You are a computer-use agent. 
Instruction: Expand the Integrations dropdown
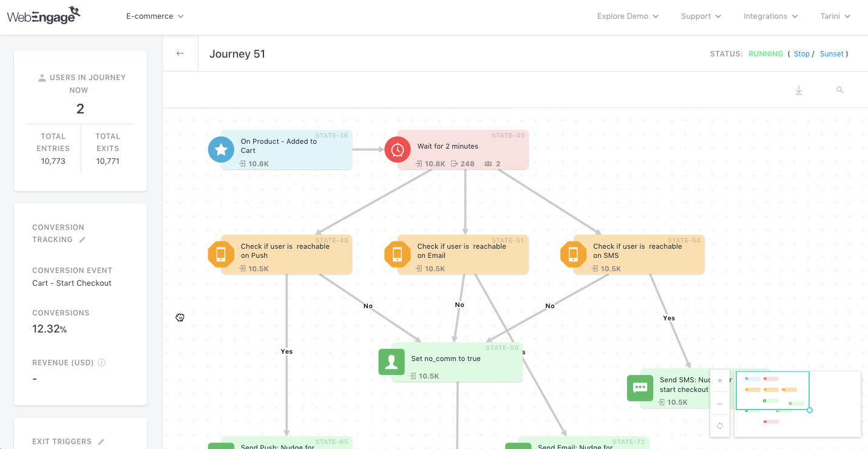(770, 16)
